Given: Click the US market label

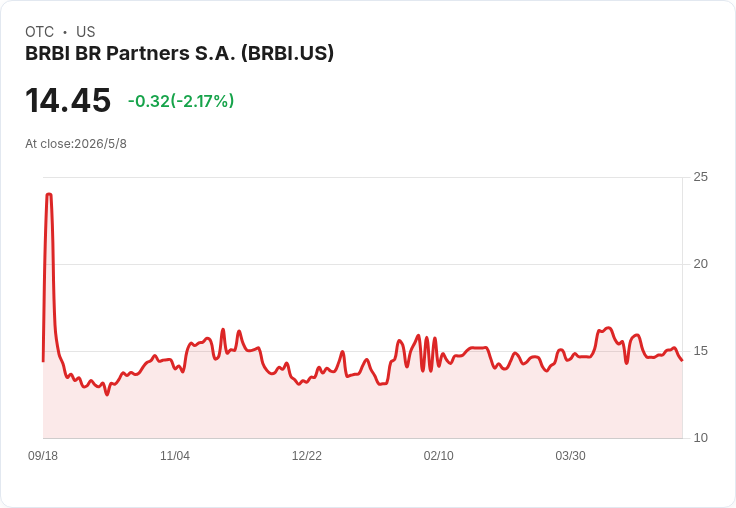Looking at the screenshot, I should pos(85,32).
